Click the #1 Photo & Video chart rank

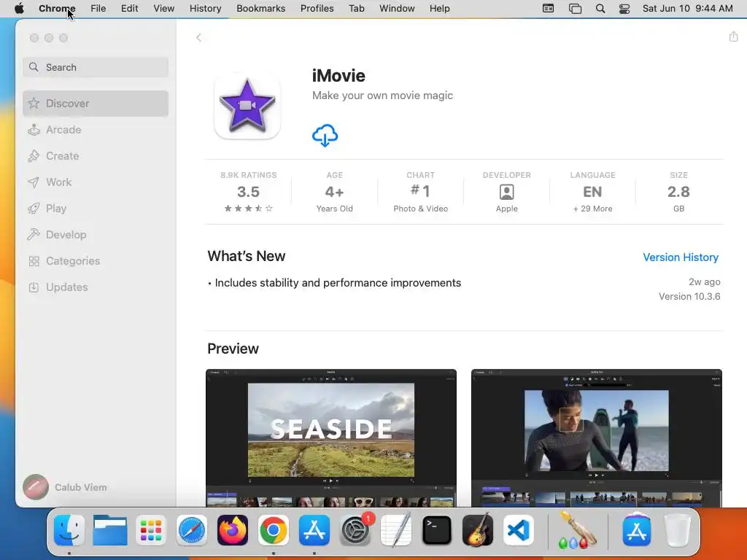coord(420,192)
